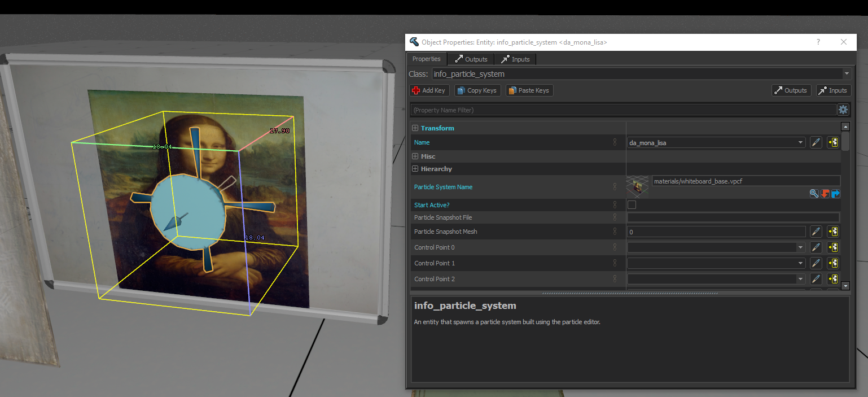
Task: Click the chain-link icon beside Control Point 2
Action: 615,279
